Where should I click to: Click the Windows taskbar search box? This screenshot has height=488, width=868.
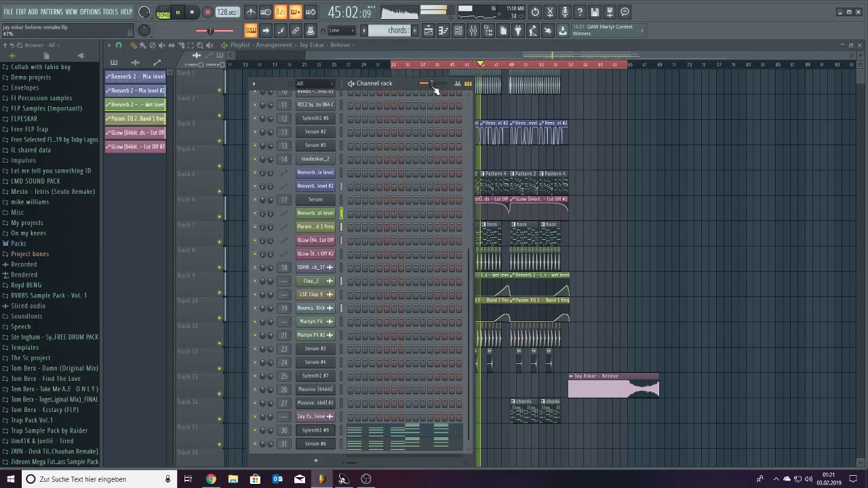100,479
